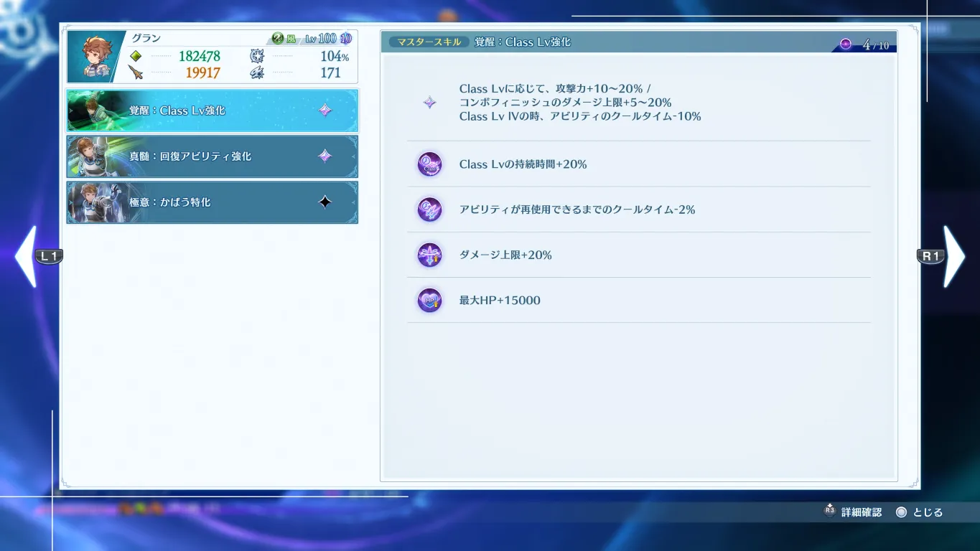Go to previous character with L1 arrow
The width and height of the screenshot is (980, 551).
tap(37, 256)
